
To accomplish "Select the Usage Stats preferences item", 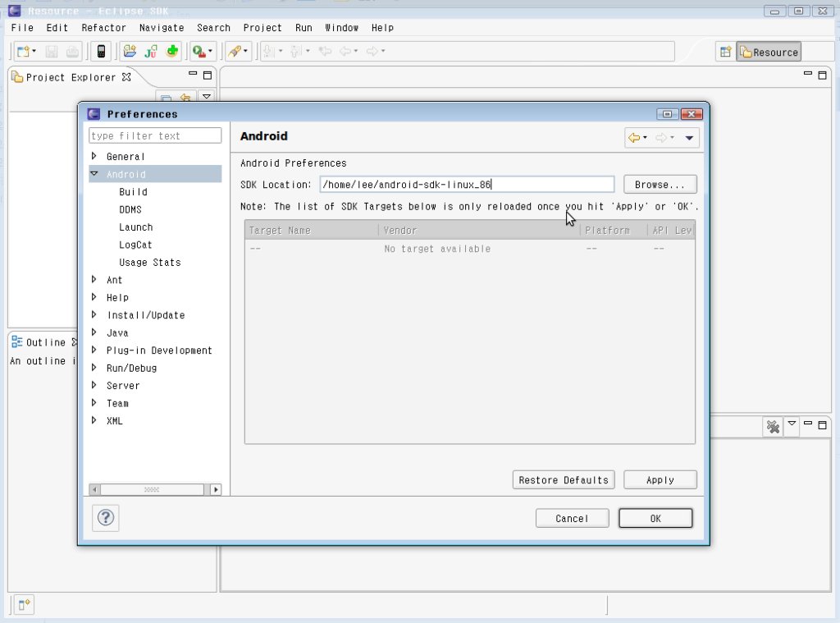I will point(150,263).
